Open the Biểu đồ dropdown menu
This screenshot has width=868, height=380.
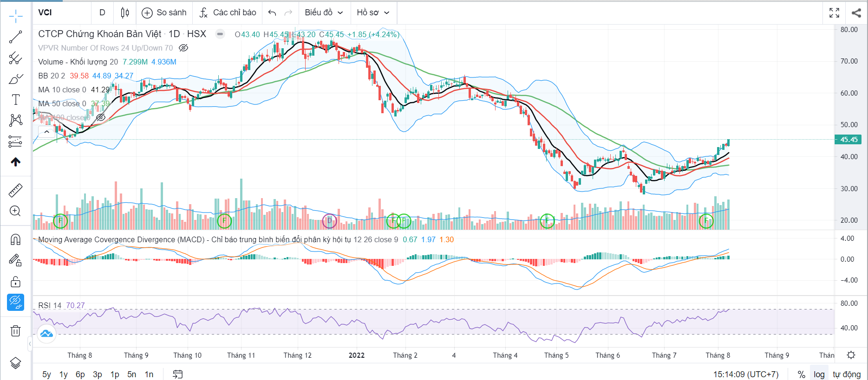pyautogui.click(x=324, y=13)
